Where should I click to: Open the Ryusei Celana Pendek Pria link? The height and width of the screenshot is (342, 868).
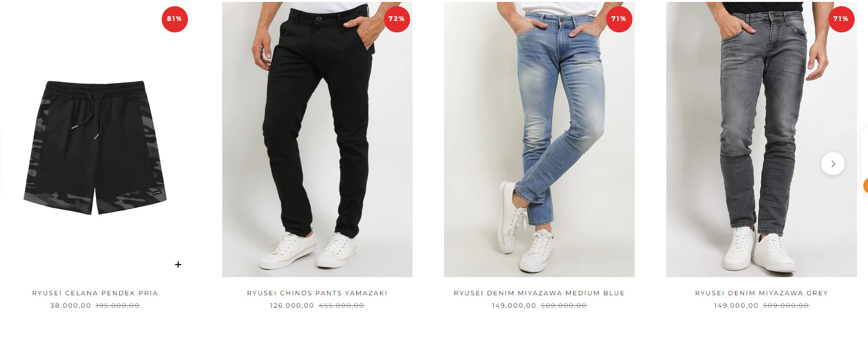click(x=95, y=293)
